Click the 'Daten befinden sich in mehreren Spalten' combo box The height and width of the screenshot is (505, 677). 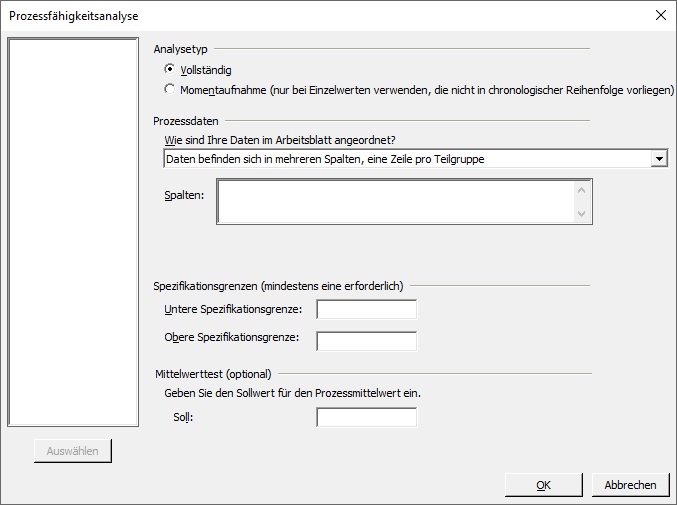click(415, 159)
